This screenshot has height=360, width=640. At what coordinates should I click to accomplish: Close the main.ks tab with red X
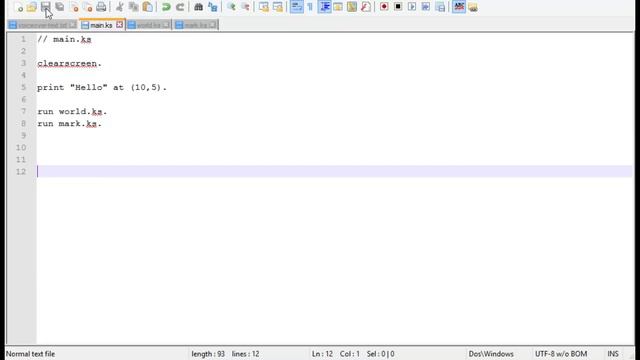pyautogui.click(x=119, y=25)
